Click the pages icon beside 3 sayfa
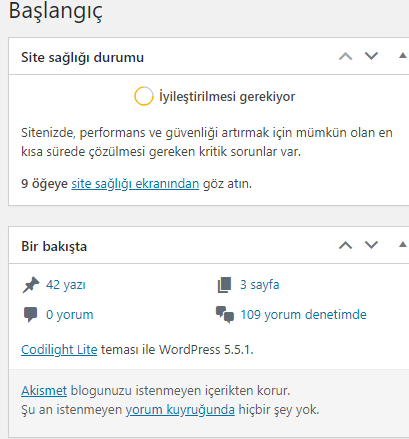Image resolution: width=409 pixels, height=439 pixels. click(x=224, y=285)
